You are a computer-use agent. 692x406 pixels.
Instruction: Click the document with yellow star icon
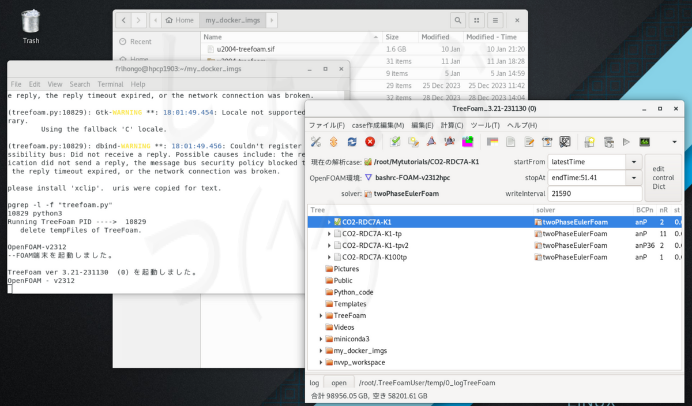590,142
